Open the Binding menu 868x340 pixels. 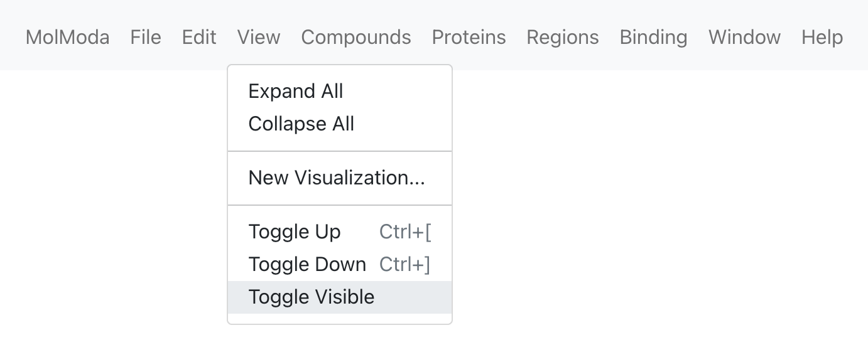(x=653, y=37)
